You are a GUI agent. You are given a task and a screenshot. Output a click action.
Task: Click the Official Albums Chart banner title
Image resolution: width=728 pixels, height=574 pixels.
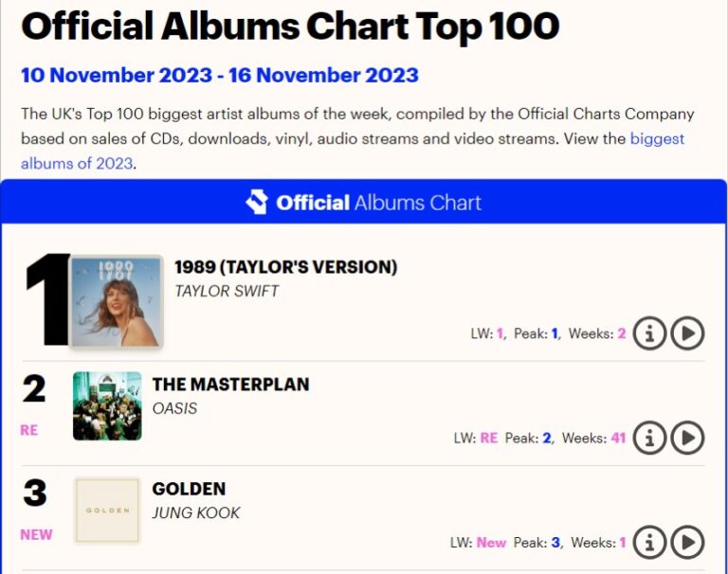[378, 202]
